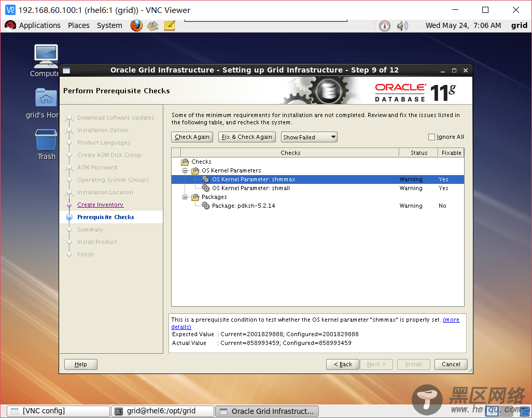This screenshot has height=418, width=532.
Task: Collapse the OS Kernel Parameters node
Action: (185, 170)
